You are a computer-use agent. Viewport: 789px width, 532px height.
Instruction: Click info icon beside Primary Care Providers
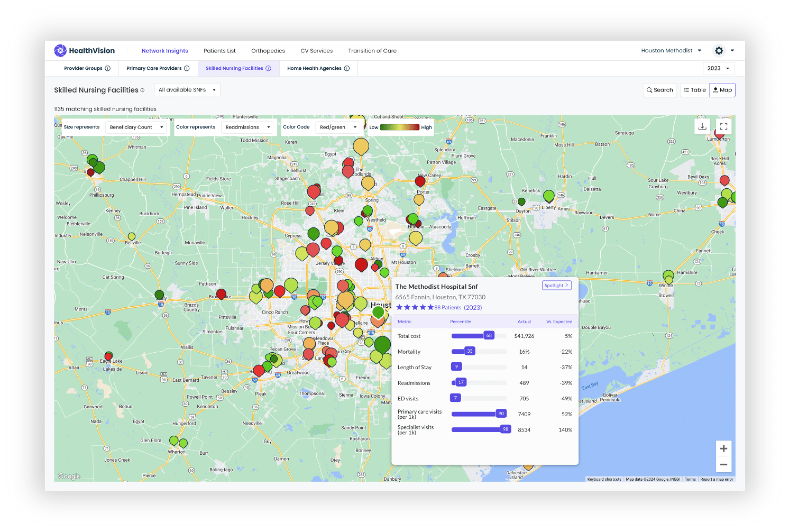pos(187,68)
